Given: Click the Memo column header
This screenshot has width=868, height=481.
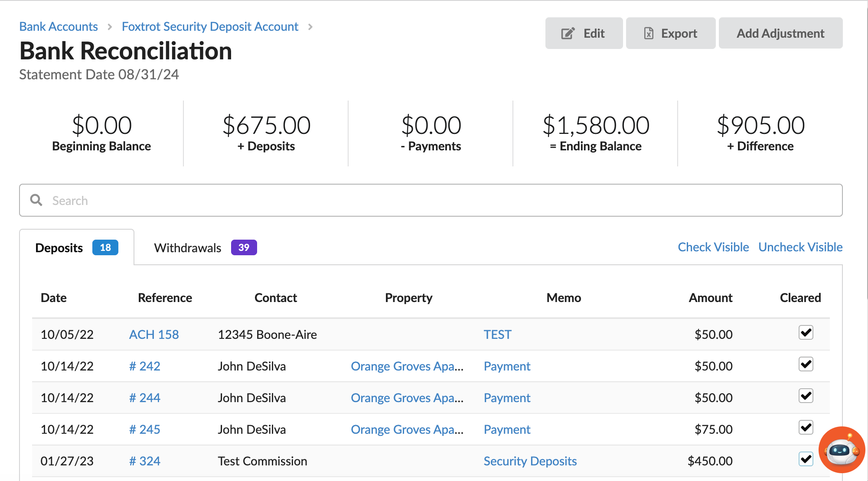Looking at the screenshot, I should 564,298.
